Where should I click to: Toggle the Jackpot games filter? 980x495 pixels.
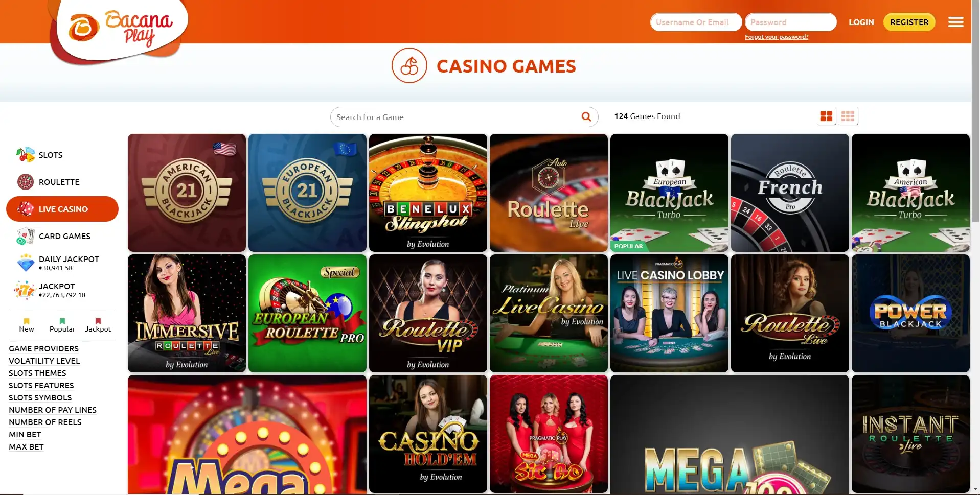point(98,325)
